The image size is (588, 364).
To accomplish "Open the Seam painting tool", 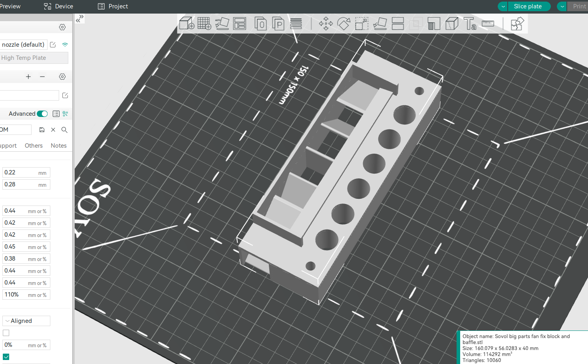I will pos(452,24).
